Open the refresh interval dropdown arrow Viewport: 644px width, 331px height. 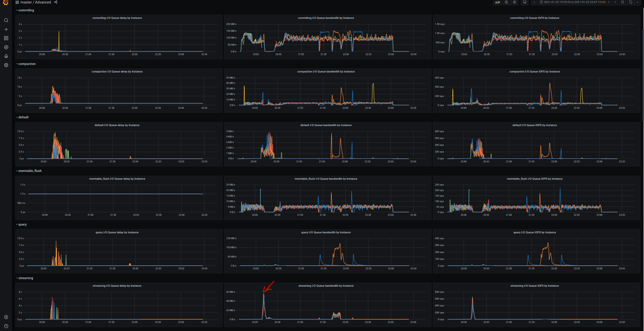[637, 2]
